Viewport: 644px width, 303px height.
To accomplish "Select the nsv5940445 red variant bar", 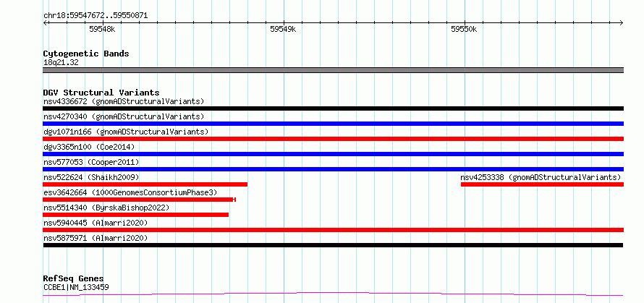I will (333, 230).
